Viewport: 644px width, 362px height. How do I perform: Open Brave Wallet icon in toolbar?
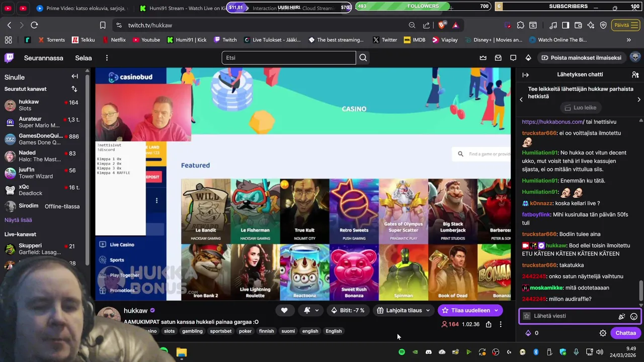tap(578, 25)
